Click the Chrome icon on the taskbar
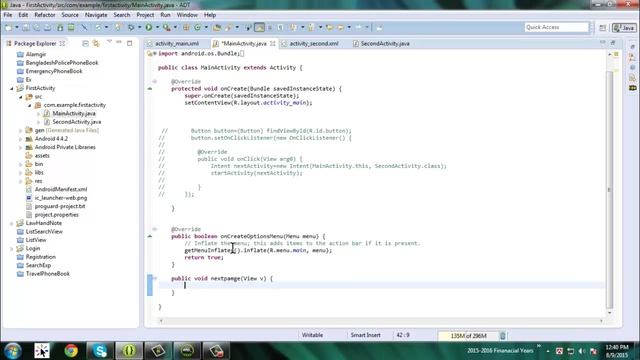 [x=71, y=351]
